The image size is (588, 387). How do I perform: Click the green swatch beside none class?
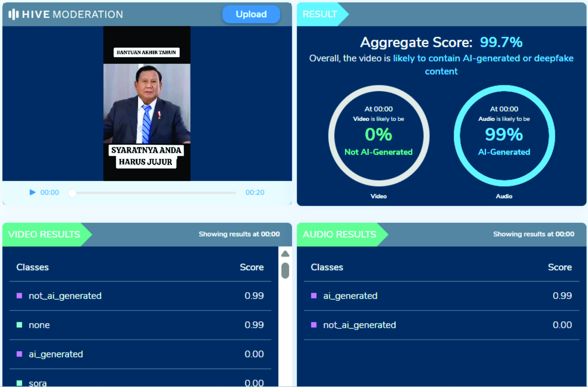[x=19, y=325]
